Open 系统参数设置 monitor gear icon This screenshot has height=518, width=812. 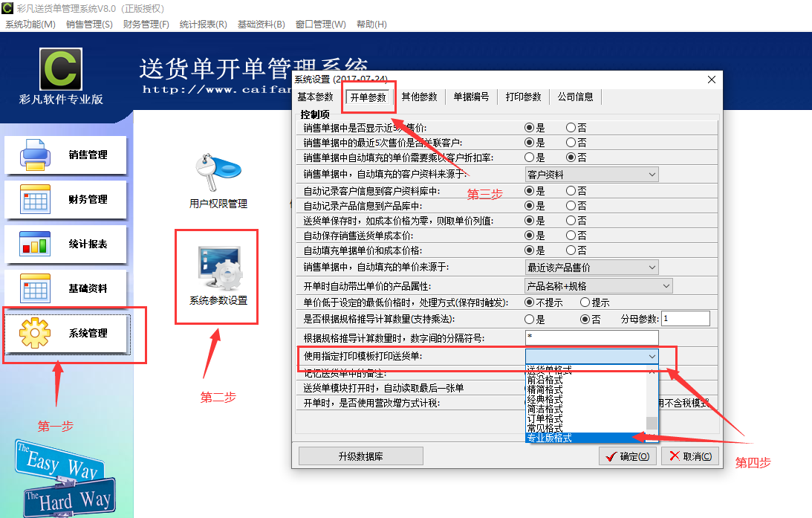pos(218,268)
